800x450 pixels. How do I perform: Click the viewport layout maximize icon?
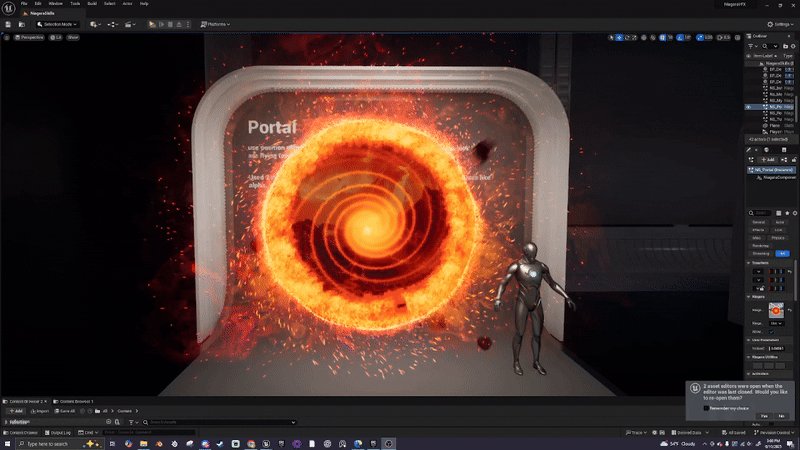[737, 37]
